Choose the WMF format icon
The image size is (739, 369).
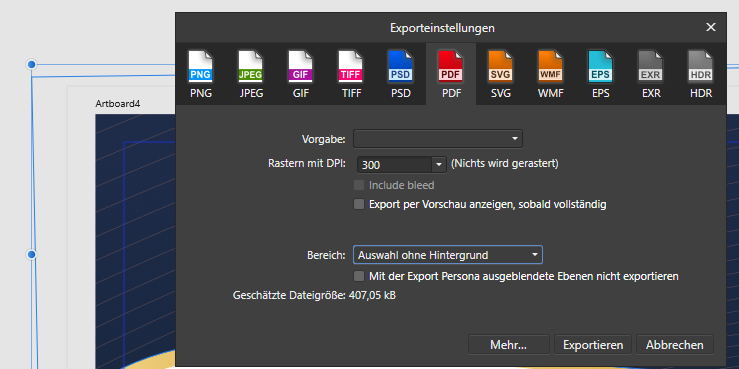click(x=550, y=67)
